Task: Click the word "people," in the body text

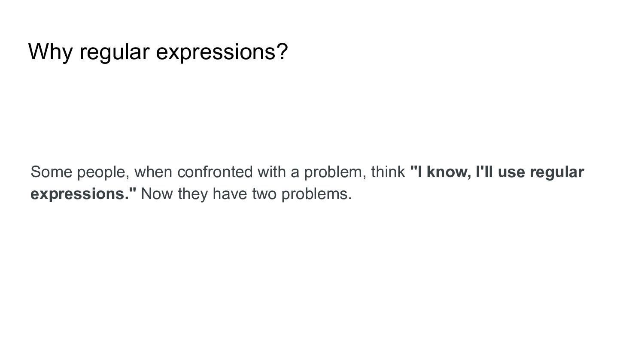Action: 103,172
